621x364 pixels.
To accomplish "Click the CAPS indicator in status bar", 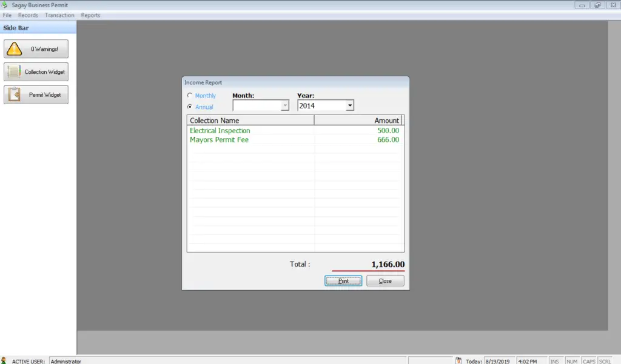I will 588,360.
